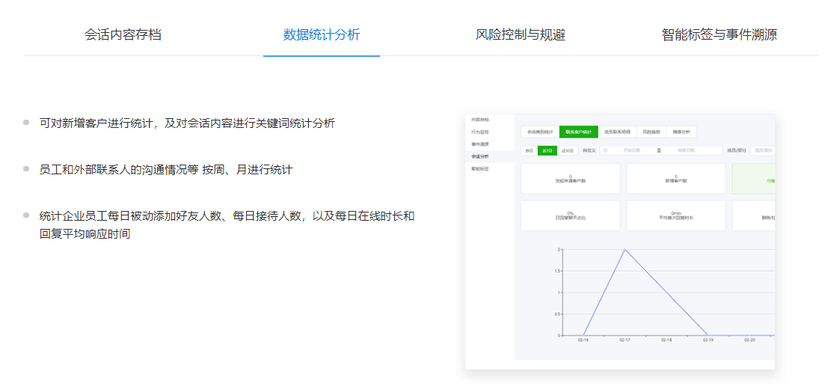Click the 已回复聊天占比 stat card
Image resolution: width=828 pixels, height=389 pixels.
570,215
